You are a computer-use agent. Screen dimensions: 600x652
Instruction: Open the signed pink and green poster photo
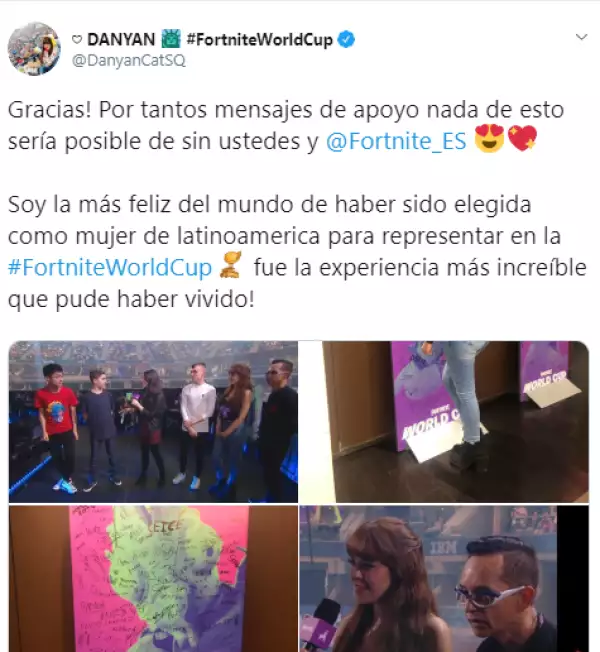[x=153, y=579]
